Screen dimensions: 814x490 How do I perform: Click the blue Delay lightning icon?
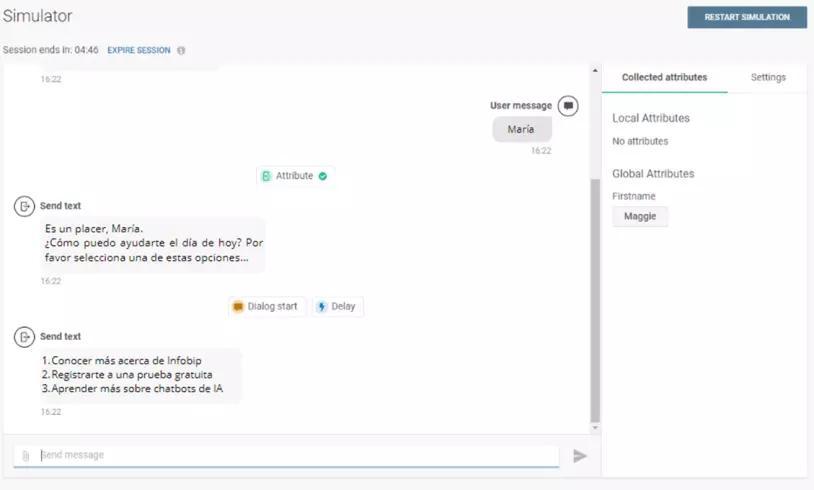click(321, 306)
